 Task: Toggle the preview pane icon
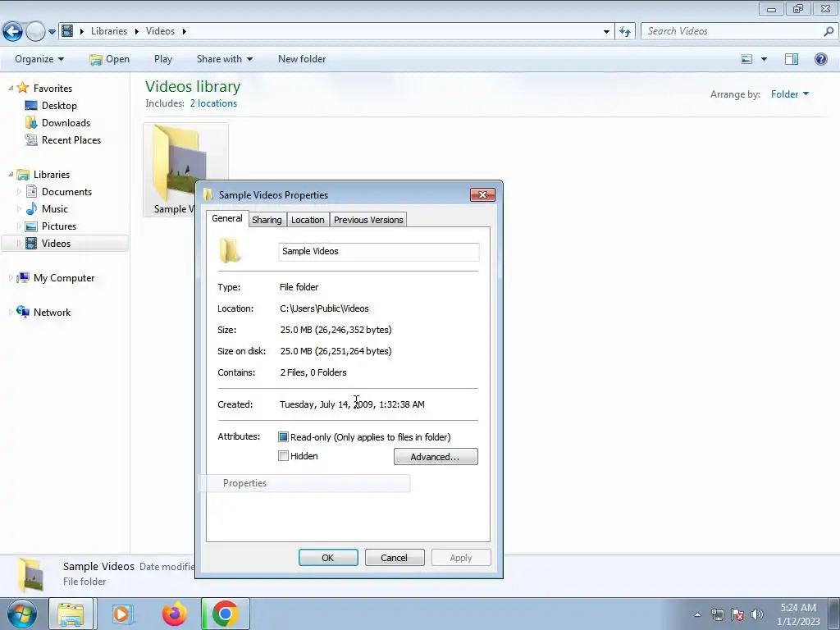pyautogui.click(x=792, y=59)
